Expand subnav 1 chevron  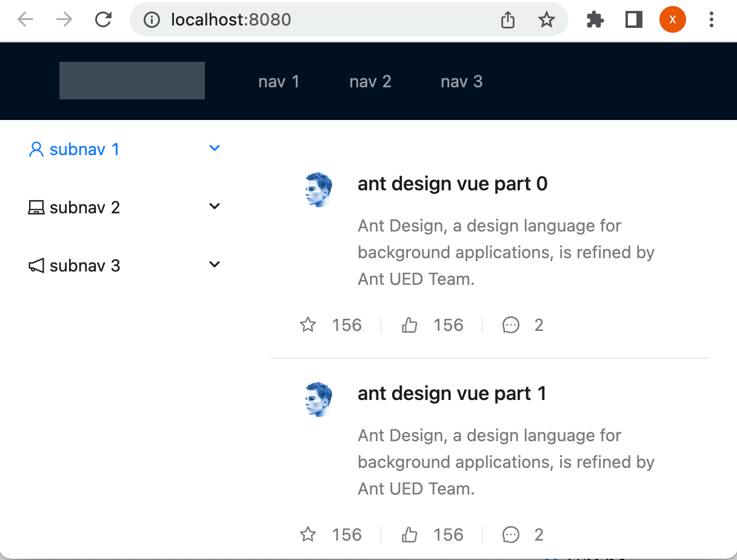[214, 148]
